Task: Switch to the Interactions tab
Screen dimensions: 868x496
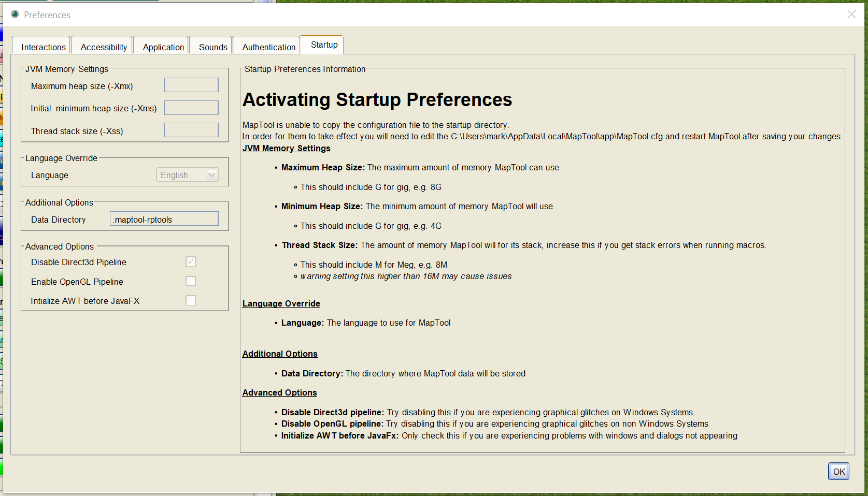Action: 41,47
